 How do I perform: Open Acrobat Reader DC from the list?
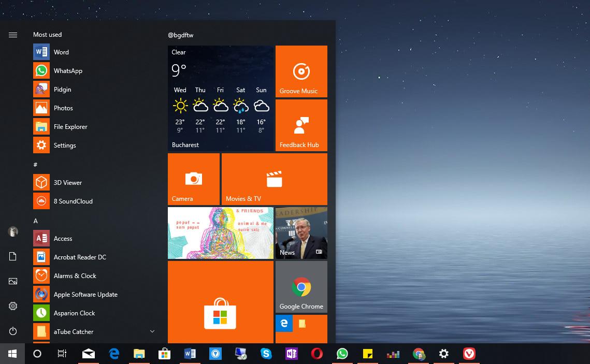pos(94,257)
